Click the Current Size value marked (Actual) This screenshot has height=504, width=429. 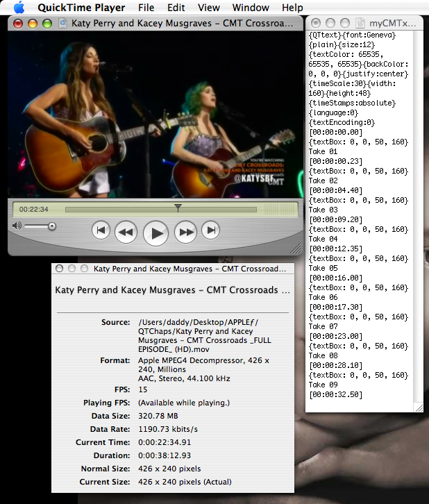[x=185, y=482]
